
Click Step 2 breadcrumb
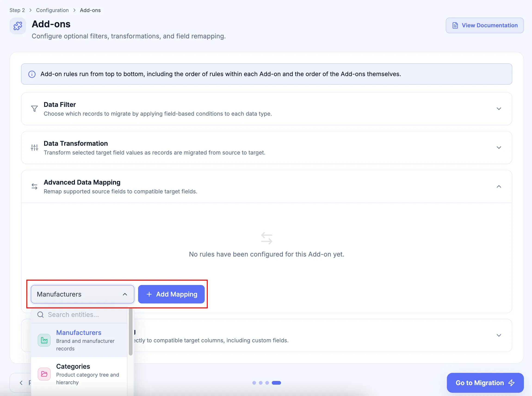(17, 10)
